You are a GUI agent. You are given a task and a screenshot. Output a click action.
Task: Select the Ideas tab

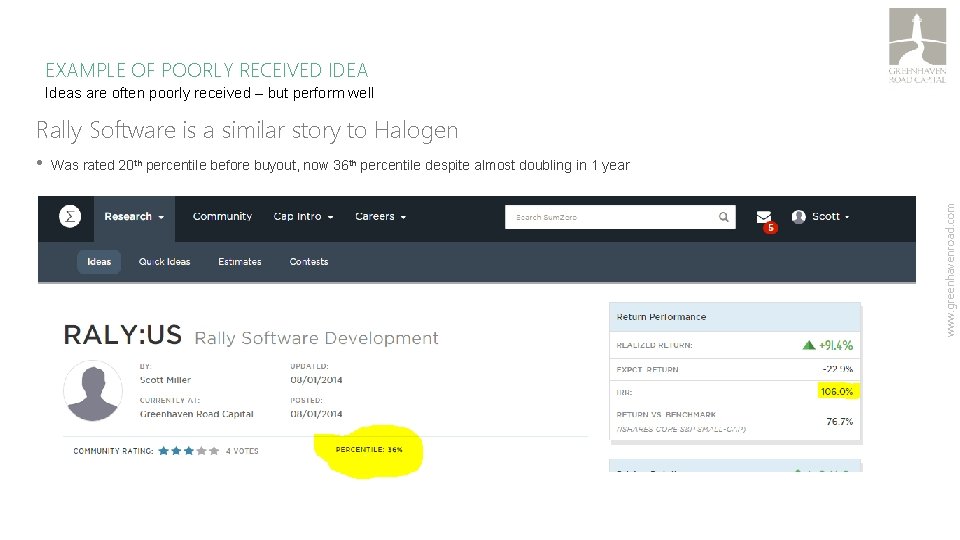[x=99, y=261]
